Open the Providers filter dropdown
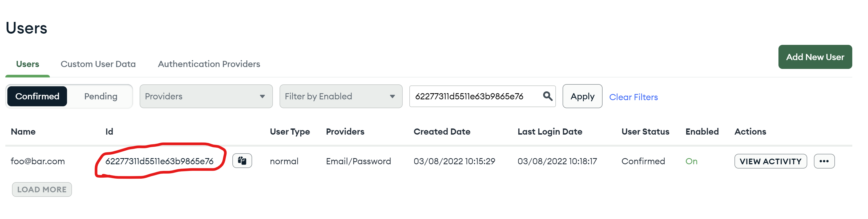This screenshot has width=868, height=219. tap(202, 96)
